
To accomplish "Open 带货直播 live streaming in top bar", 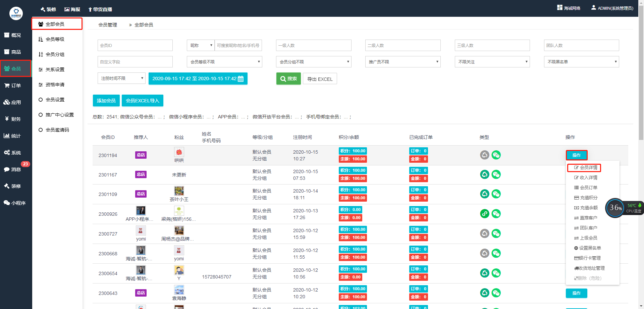I will click(x=100, y=9).
